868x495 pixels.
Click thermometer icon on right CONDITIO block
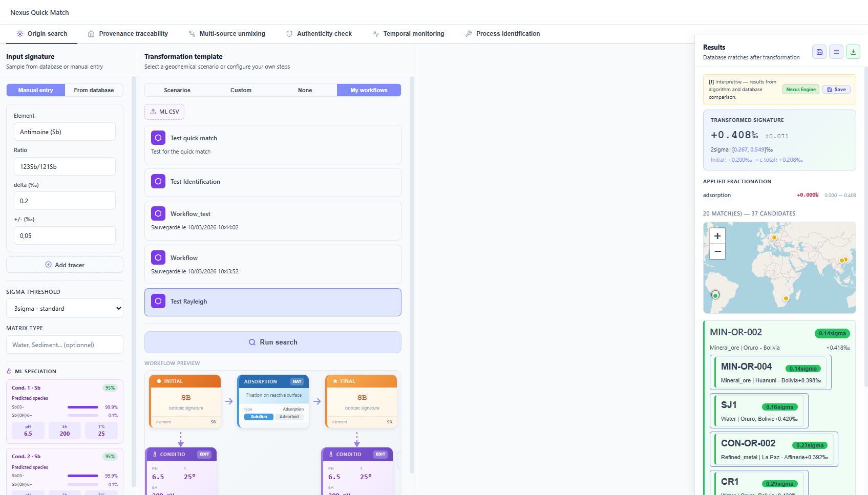(331, 455)
